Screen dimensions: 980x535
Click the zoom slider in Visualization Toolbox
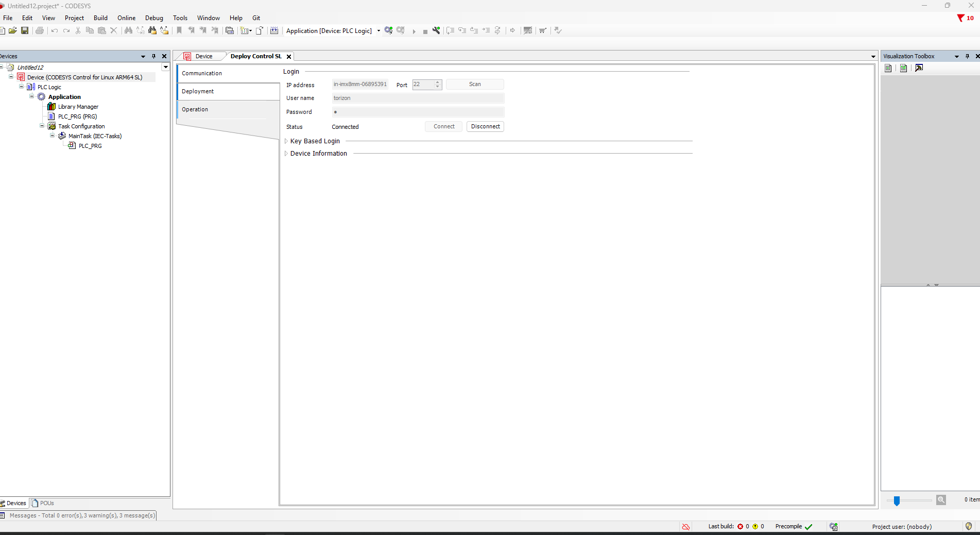[897, 500]
